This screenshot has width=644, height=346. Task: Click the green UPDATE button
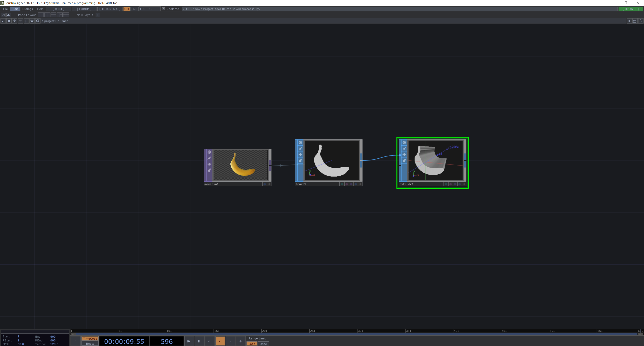630,9
